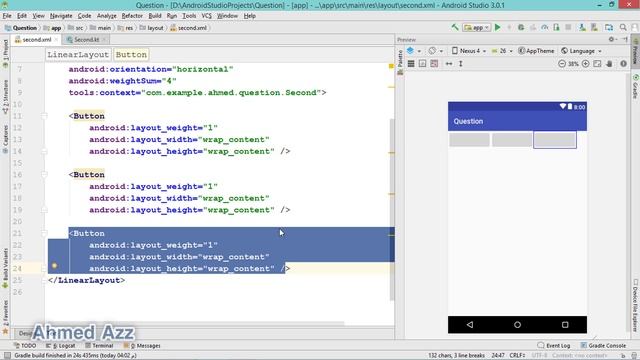The height and width of the screenshot is (360, 640).
Task: Select the second.xml editor tab
Action: (37, 40)
